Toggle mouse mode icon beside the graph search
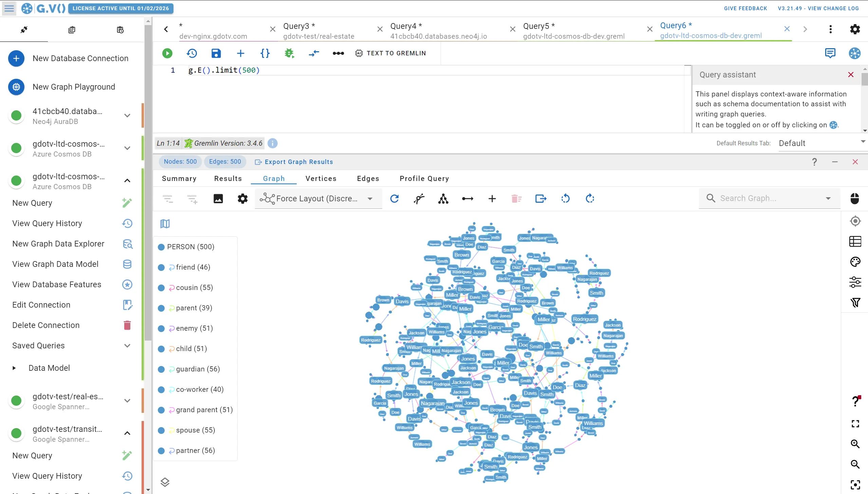This screenshot has width=868, height=494. 854,199
